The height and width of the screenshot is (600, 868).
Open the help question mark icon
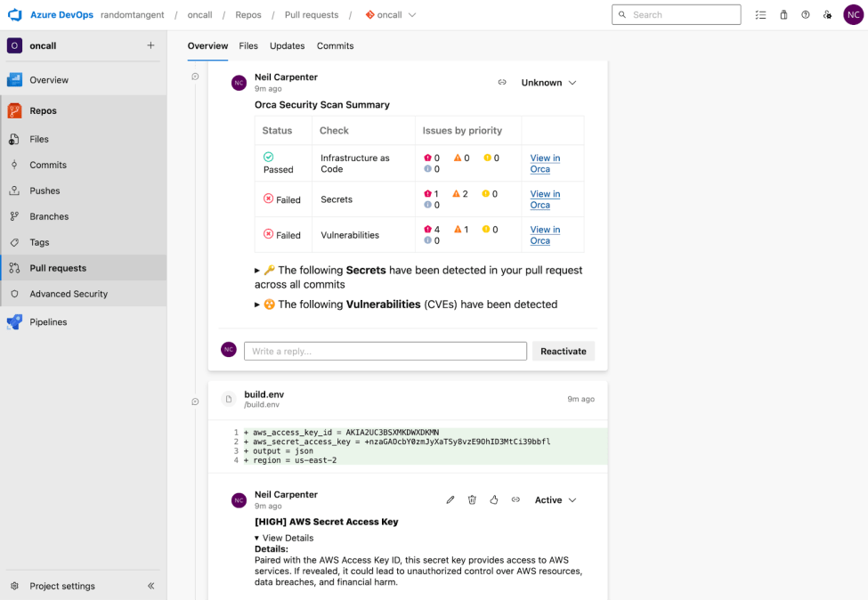tap(806, 15)
